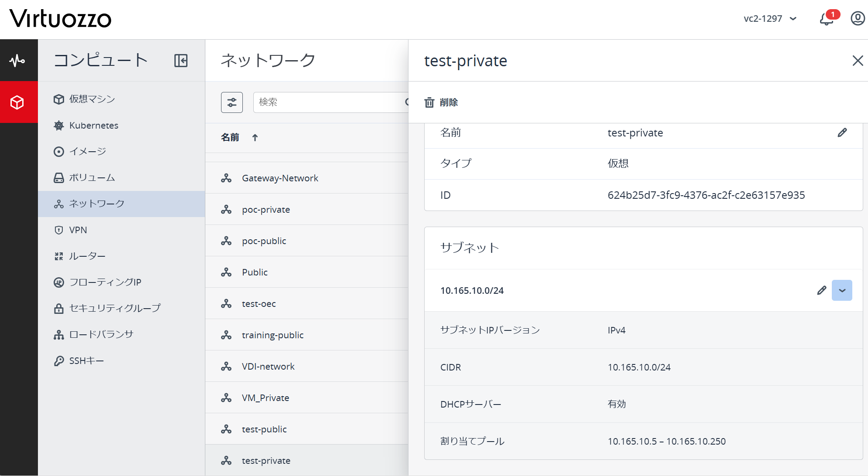The image size is (868, 476).
Task: Select the Gateway-Network row
Action: click(x=280, y=178)
